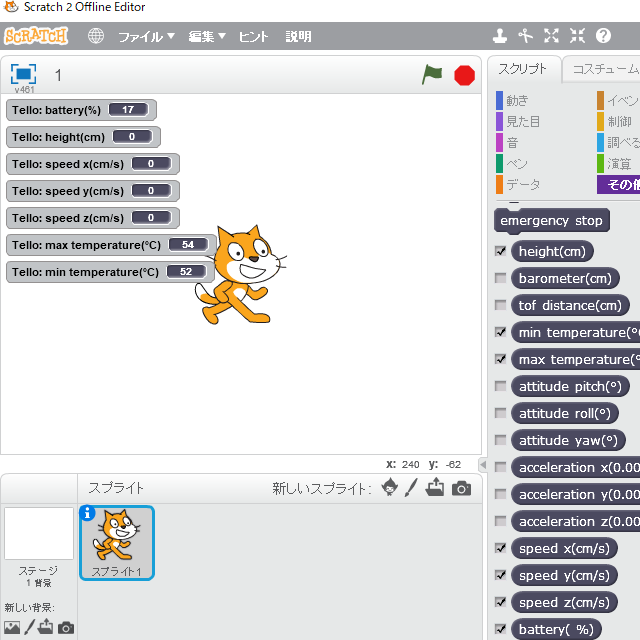Image resolution: width=640 pixels, height=640 pixels.
Task: Select the Shrink sprite tool
Action: click(x=578, y=36)
